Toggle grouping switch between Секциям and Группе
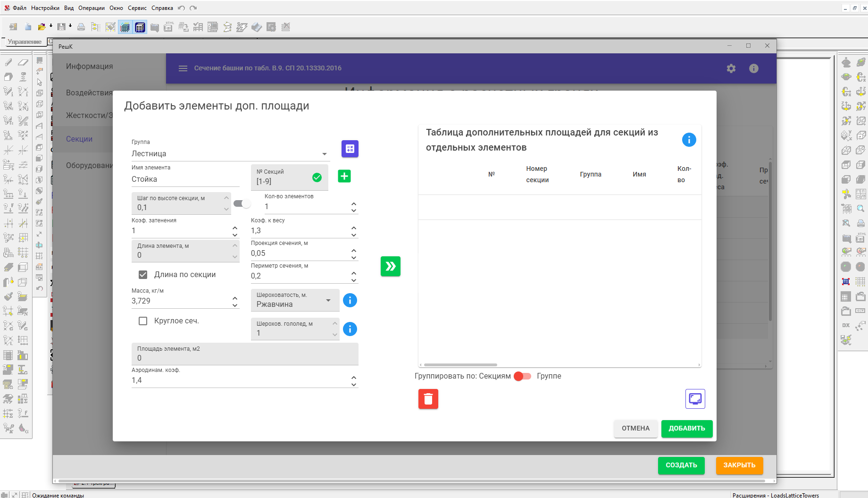This screenshot has height=498, width=868. (523, 376)
